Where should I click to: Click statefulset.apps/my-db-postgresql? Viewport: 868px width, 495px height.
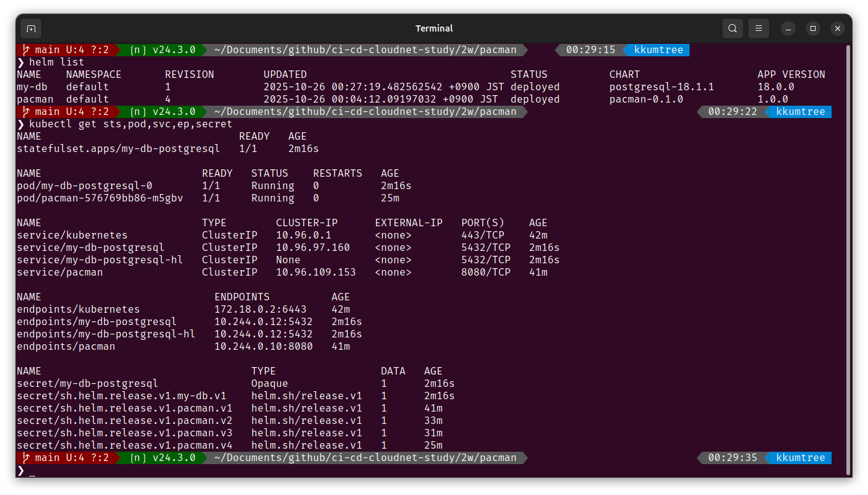tap(119, 148)
